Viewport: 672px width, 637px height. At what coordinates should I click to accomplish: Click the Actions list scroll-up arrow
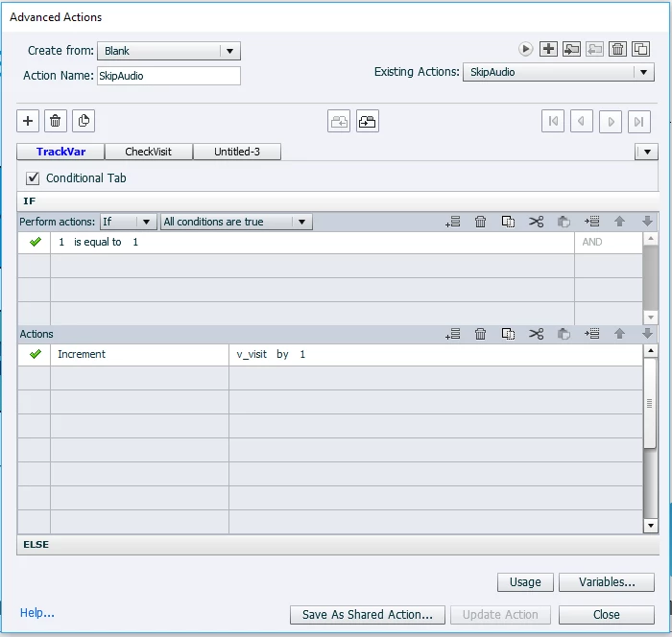point(651,351)
